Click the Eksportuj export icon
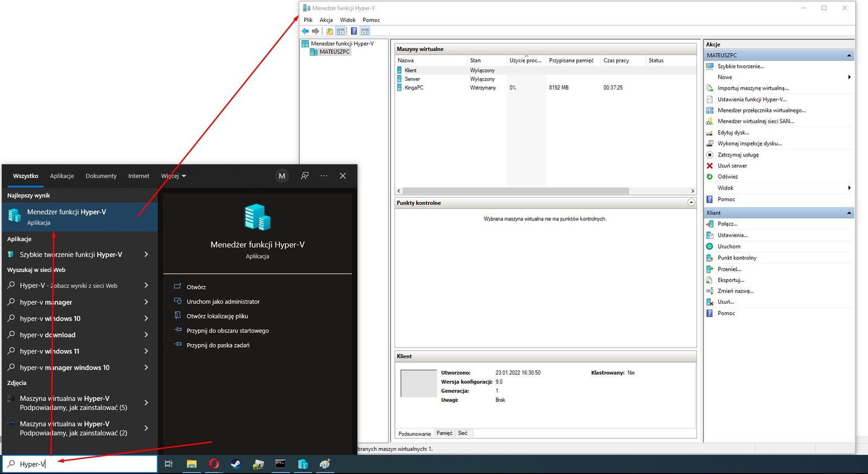The image size is (868, 474). coord(710,280)
